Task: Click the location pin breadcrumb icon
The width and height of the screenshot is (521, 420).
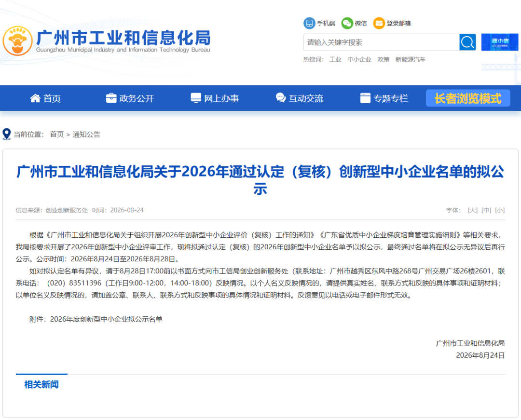Action: coord(6,134)
